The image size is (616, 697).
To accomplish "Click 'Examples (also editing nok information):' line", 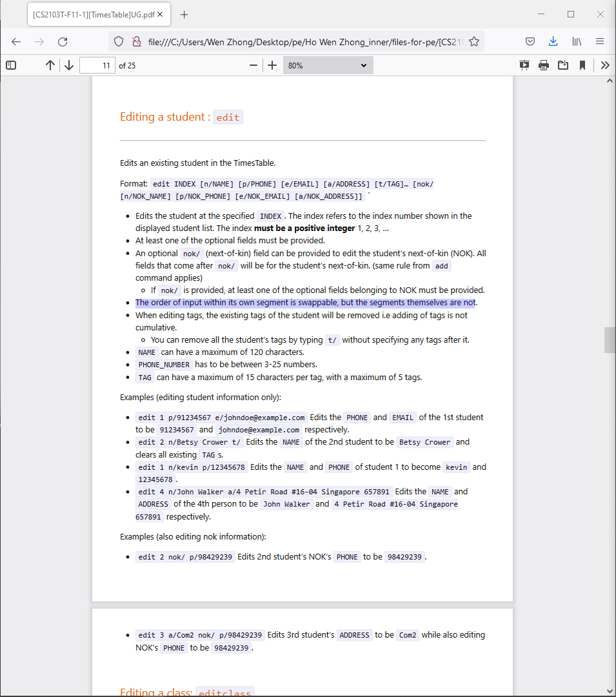I will click(193, 537).
